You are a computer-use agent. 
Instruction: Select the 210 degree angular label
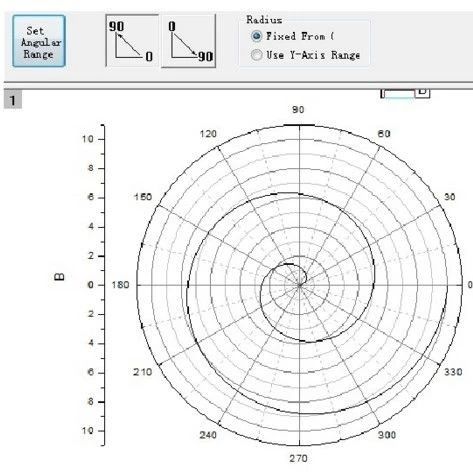point(143,372)
